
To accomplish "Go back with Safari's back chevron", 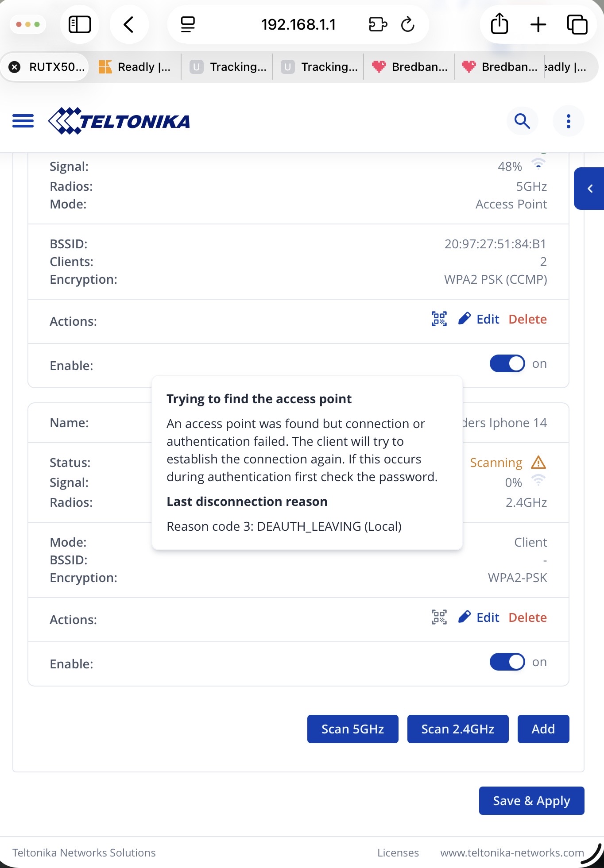I will pos(129,24).
